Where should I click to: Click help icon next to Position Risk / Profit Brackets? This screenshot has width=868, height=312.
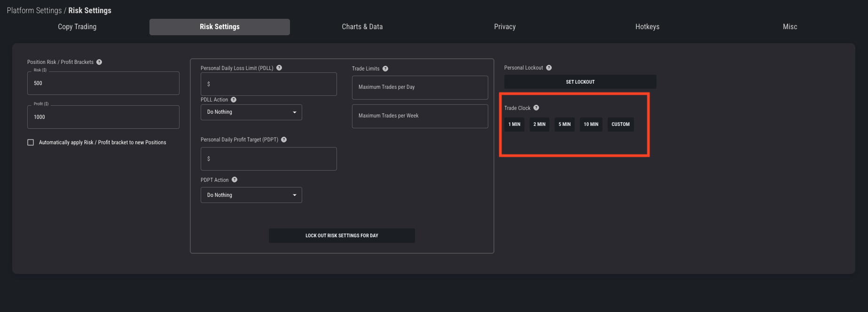(99, 62)
